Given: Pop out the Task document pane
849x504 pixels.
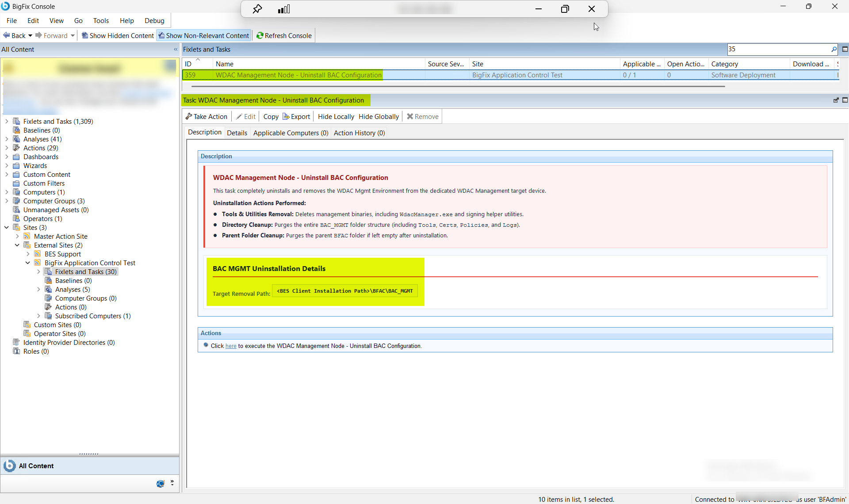Looking at the screenshot, I should point(836,100).
